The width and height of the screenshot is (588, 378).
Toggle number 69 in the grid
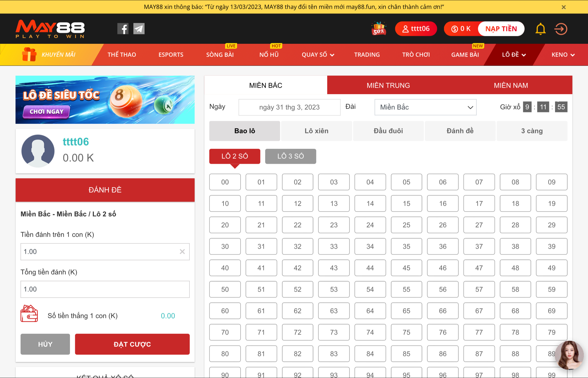click(552, 311)
